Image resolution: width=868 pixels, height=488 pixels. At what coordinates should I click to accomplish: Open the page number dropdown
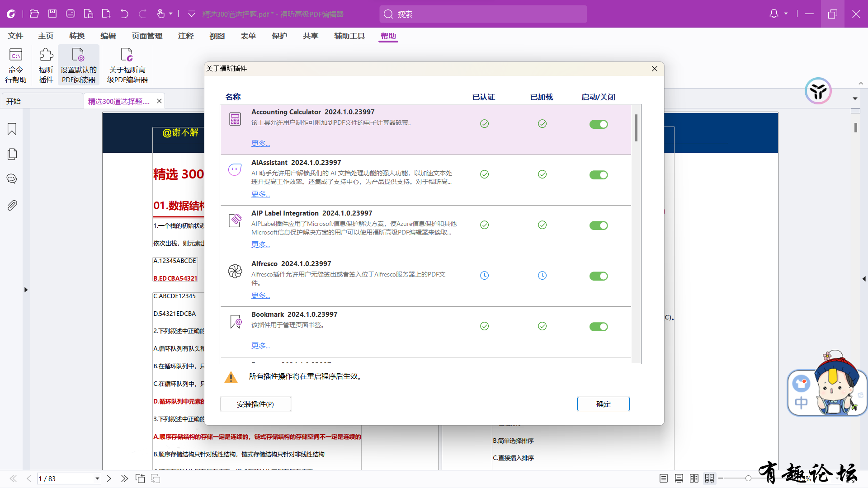[x=97, y=479]
